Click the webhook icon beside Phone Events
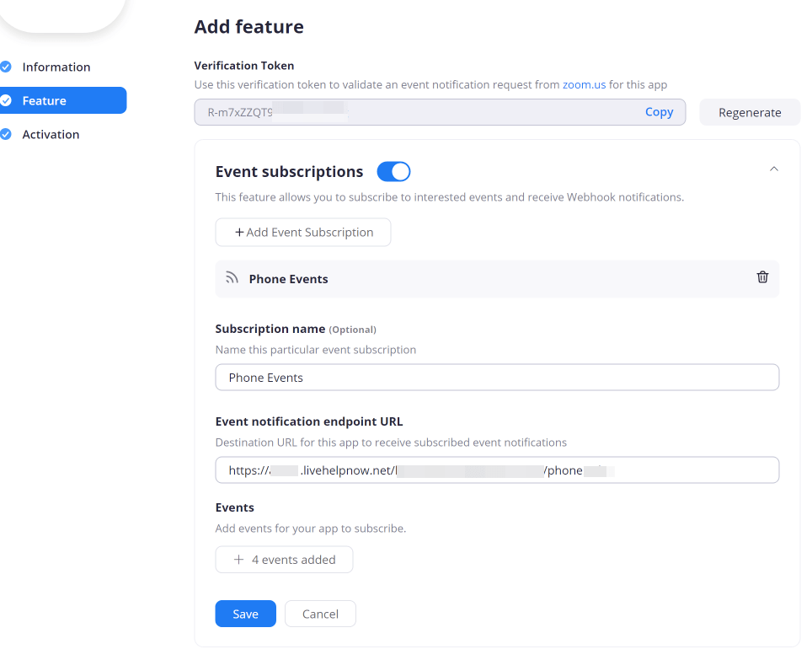 point(231,276)
